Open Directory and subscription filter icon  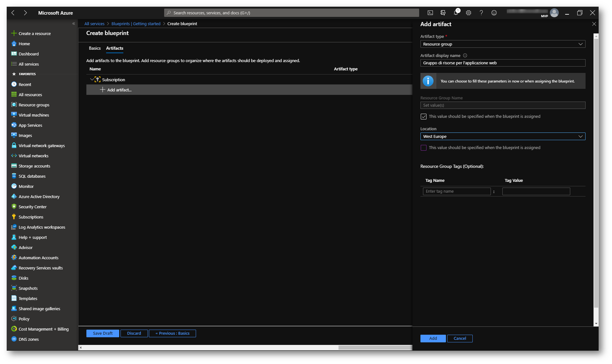443,13
